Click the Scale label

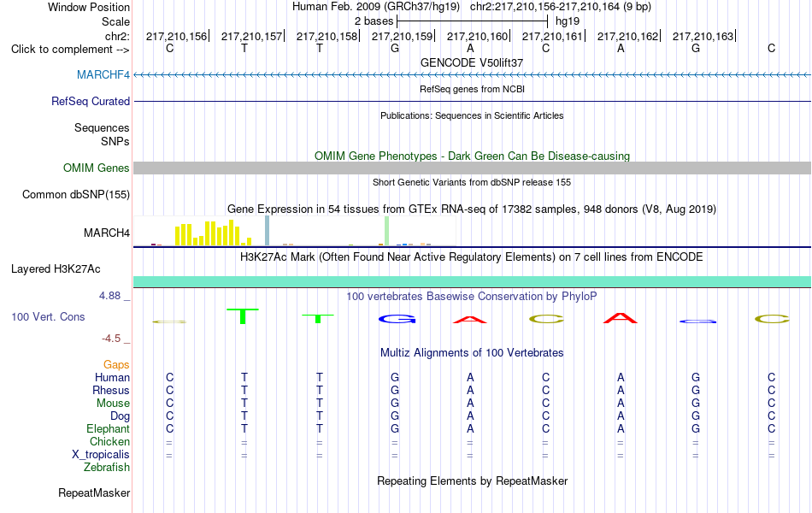[x=115, y=21]
